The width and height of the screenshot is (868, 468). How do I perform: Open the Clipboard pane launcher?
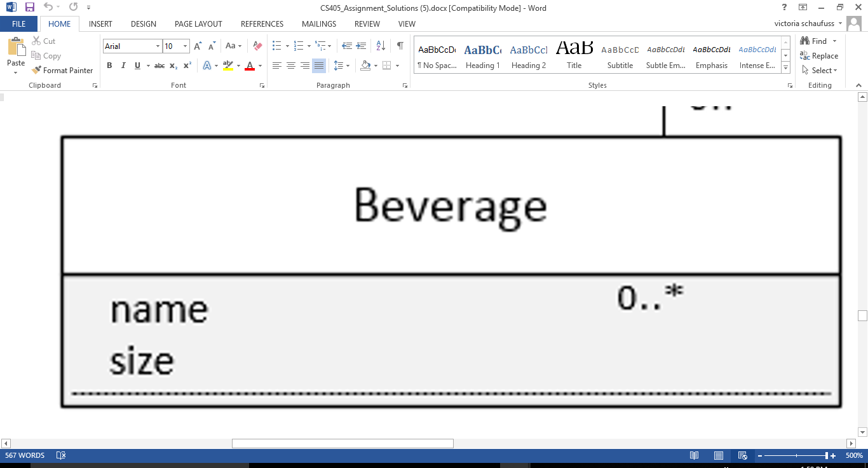95,85
